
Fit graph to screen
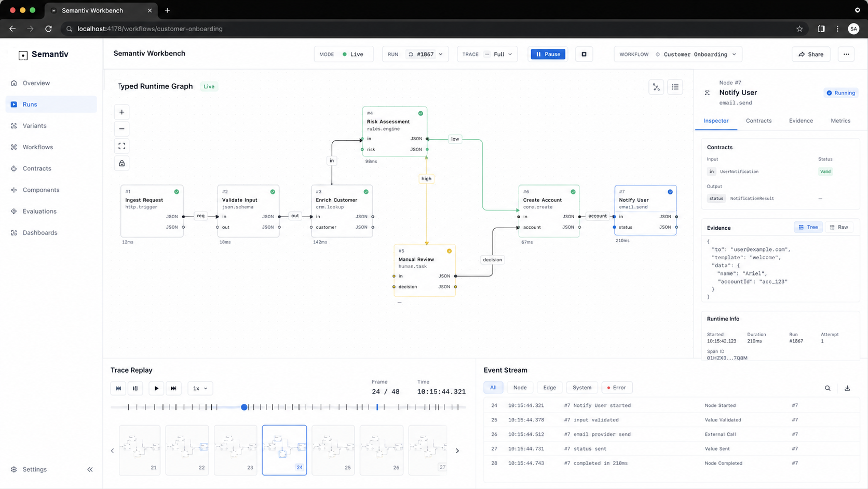click(121, 146)
